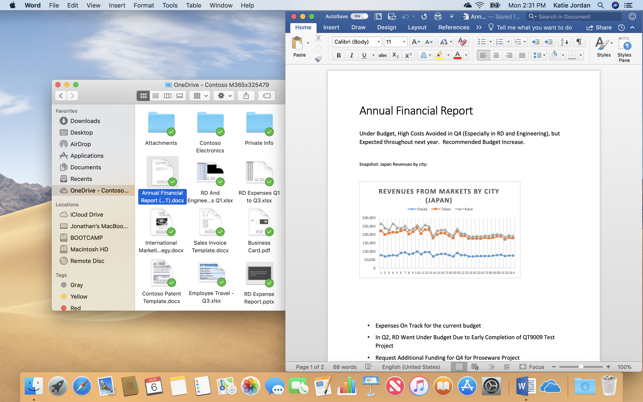Open Safari from the Dock
643x402 pixels.
point(82,386)
